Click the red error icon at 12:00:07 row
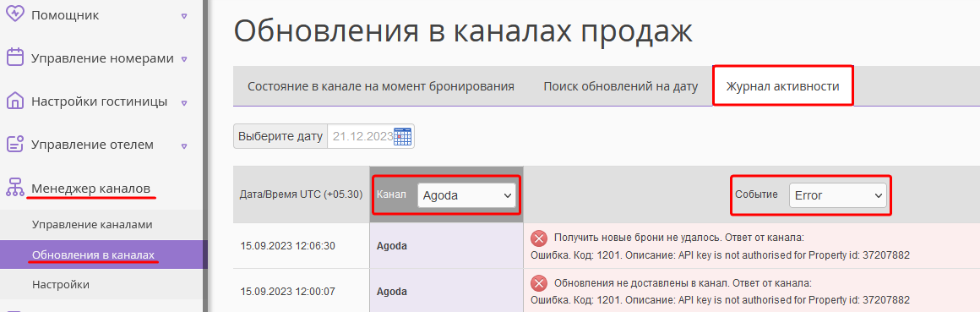The width and height of the screenshot is (980, 312). [538, 283]
